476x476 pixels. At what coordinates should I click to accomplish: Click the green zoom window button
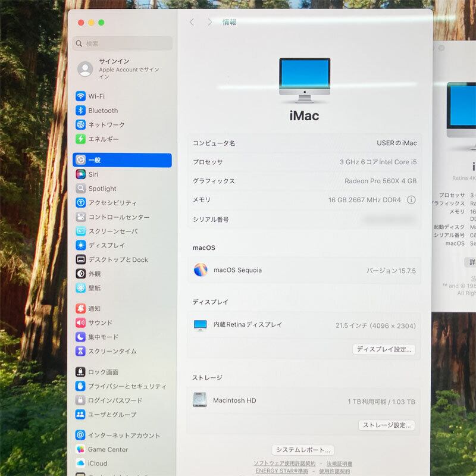coord(101,23)
